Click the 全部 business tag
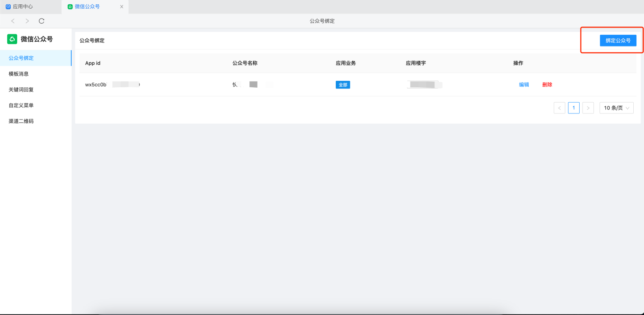Image resolution: width=644 pixels, height=315 pixels. [343, 85]
